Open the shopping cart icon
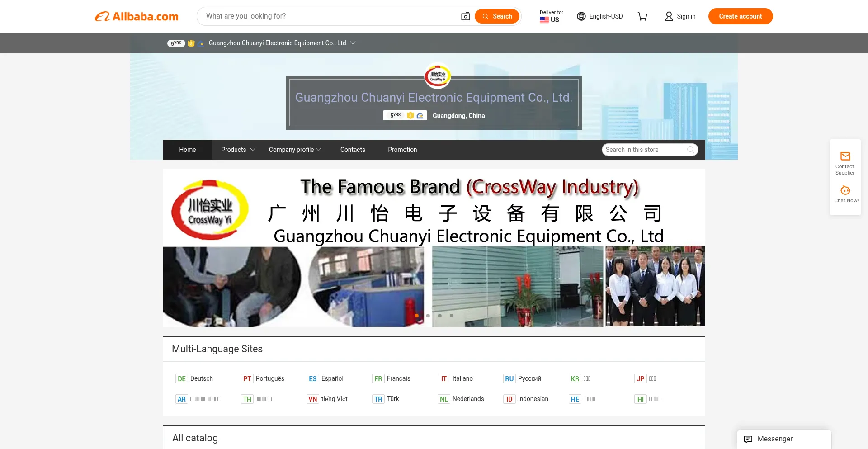The width and height of the screenshot is (868, 449). [642, 16]
